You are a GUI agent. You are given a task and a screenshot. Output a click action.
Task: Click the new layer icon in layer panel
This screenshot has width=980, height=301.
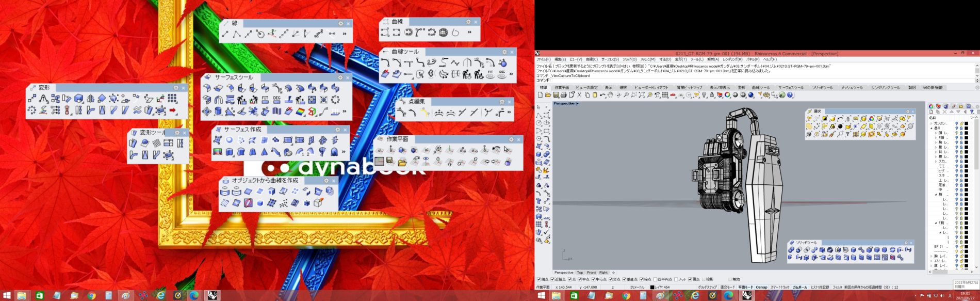tap(931, 112)
